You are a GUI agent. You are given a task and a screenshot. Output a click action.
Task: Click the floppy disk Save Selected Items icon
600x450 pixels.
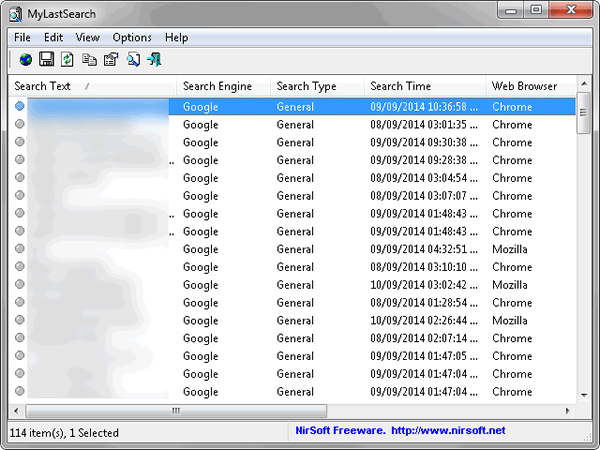click(47, 60)
